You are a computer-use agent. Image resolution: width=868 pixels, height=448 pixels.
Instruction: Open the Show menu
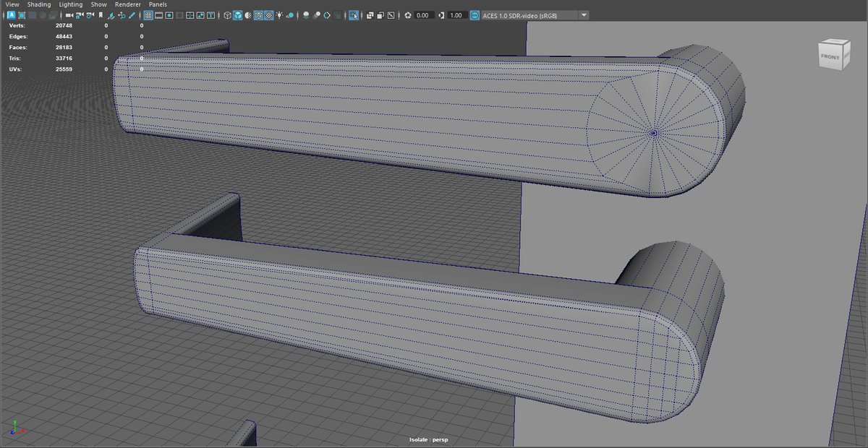pyautogui.click(x=98, y=4)
